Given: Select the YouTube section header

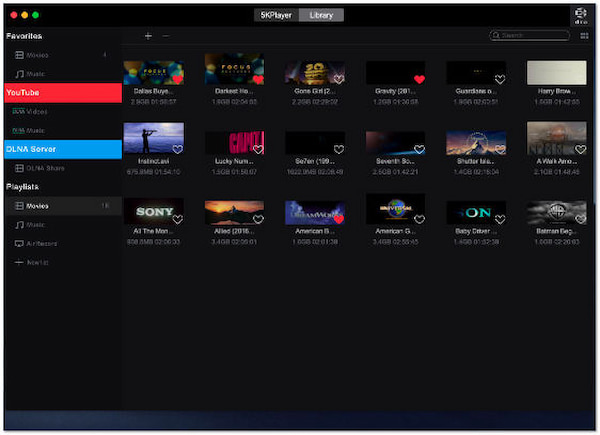Looking at the screenshot, I should [62, 92].
